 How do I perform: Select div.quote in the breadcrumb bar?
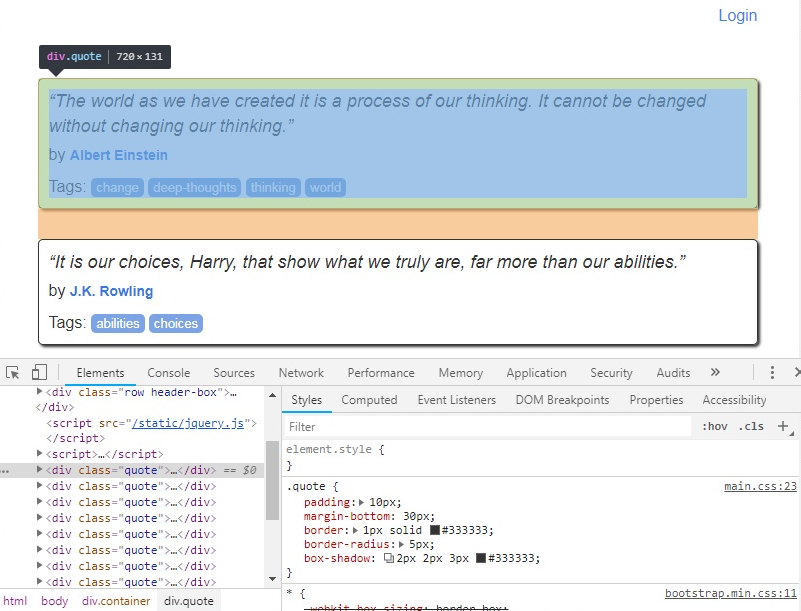[189, 601]
